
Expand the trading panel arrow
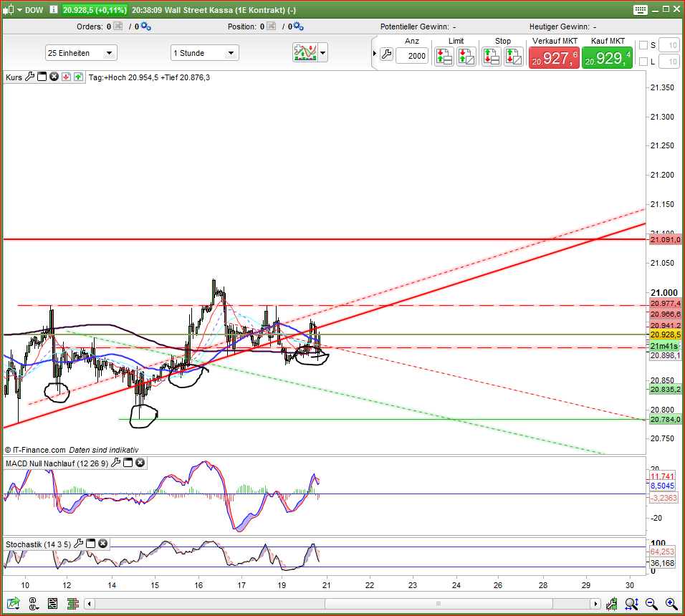pos(375,53)
